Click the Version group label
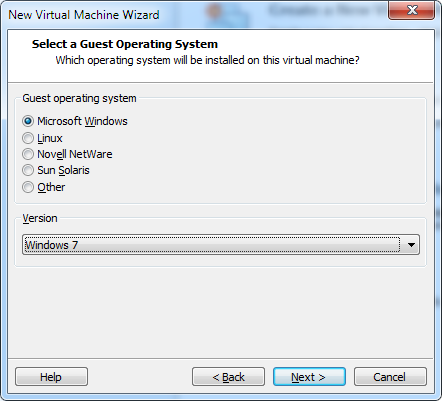Image resolution: width=442 pixels, height=401 pixels. point(40,218)
